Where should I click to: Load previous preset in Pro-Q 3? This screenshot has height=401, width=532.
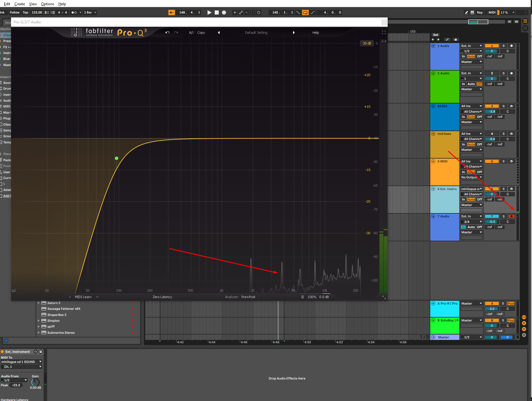click(x=219, y=33)
